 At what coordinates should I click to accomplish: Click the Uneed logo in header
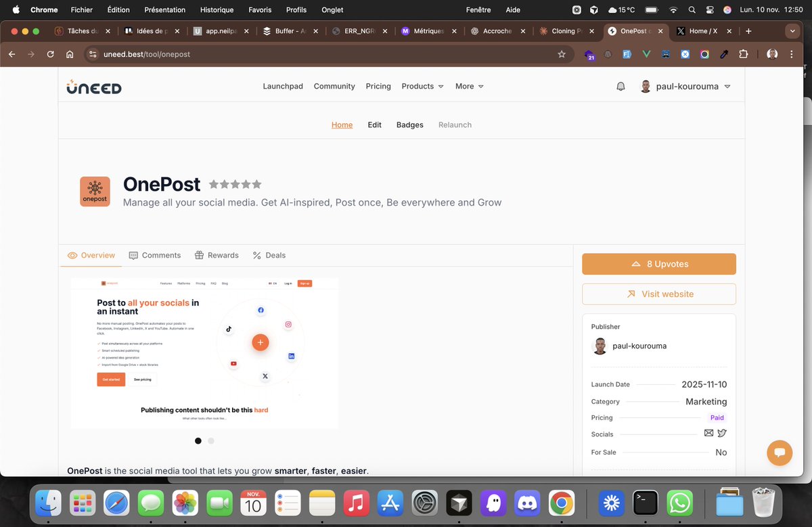94,87
